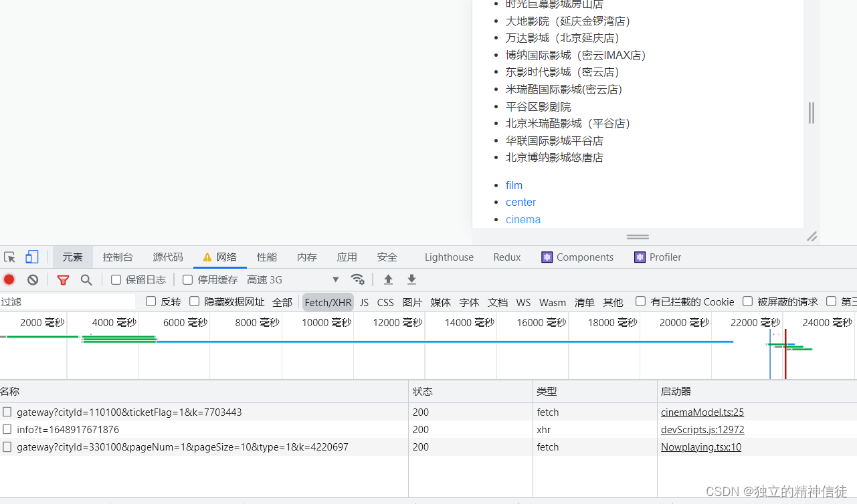
Task: Check the 反转 checkbox
Action: click(151, 301)
